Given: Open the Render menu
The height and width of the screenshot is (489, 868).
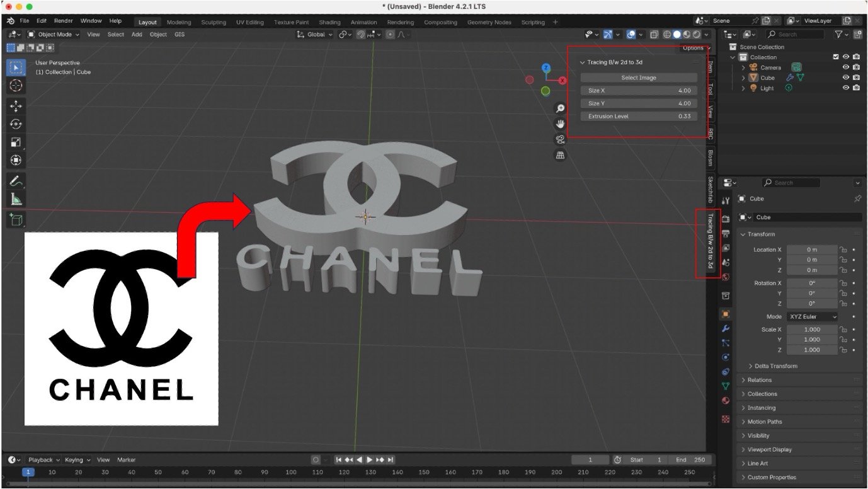Looking at the screenshot, I should coord(63,21).
